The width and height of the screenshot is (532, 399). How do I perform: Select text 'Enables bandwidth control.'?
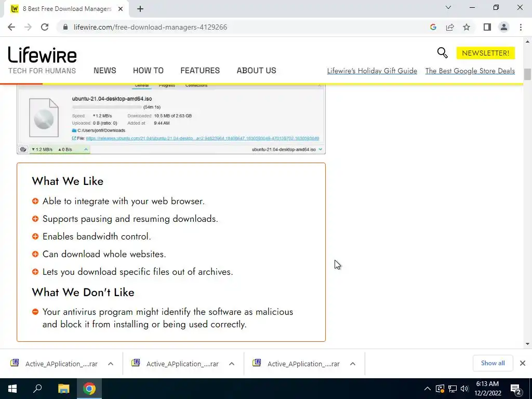[x=97, y=236]
